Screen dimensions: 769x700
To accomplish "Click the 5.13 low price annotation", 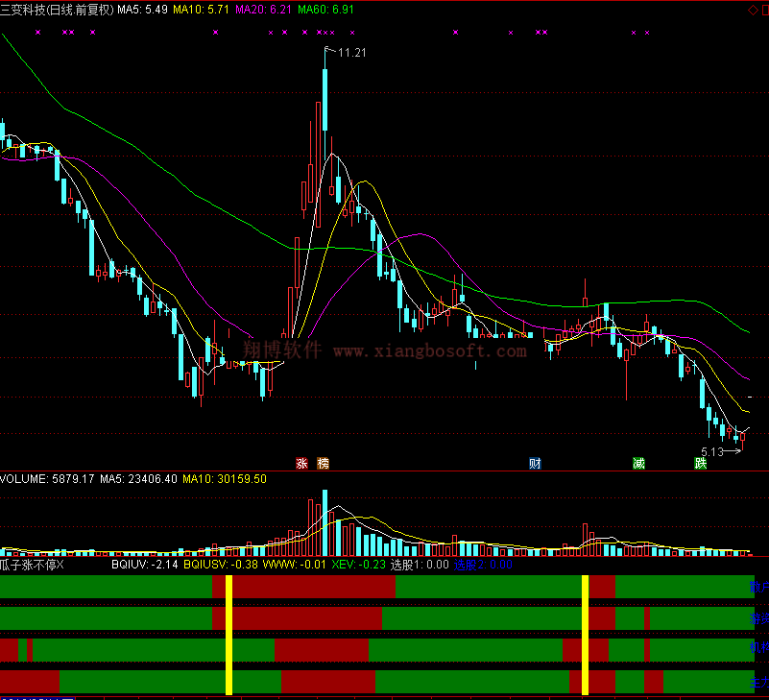I will 712,451.
